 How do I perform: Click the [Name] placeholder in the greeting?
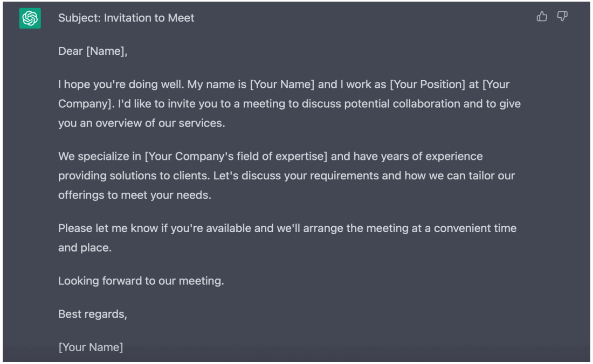coord(106,52)
